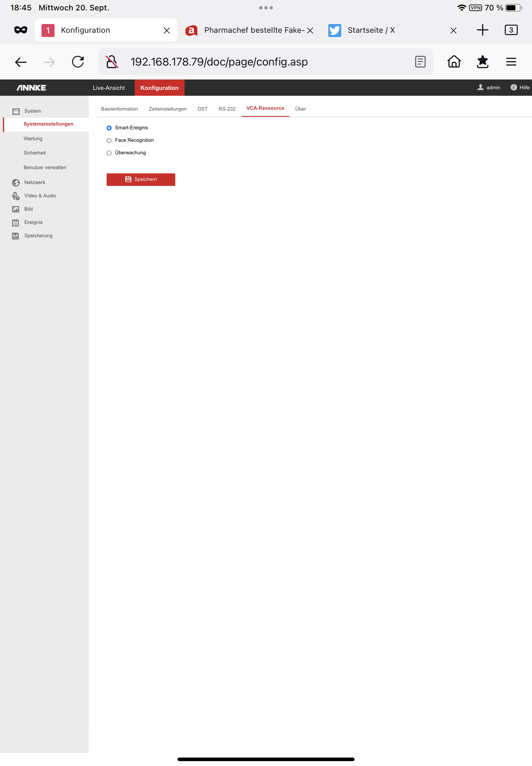Open bookmarks star icon
This screenshot has width=532, height=766.
pyautogui.click(x=482, y=62)
